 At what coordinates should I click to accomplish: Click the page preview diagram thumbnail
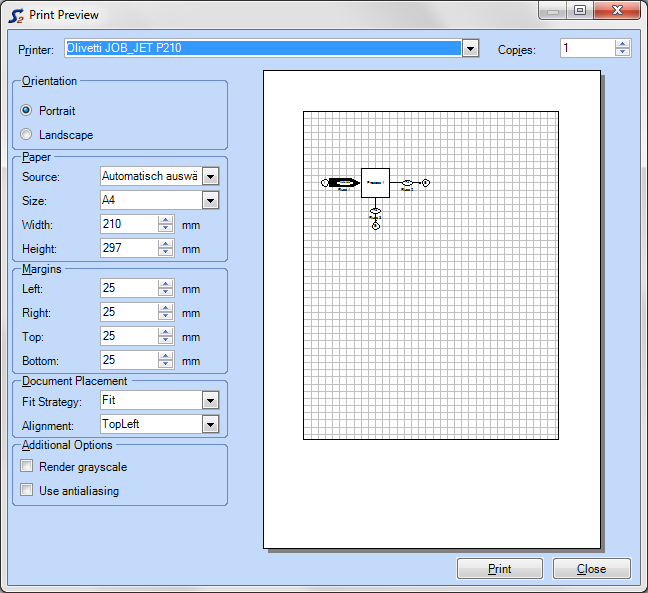point(431,275)
